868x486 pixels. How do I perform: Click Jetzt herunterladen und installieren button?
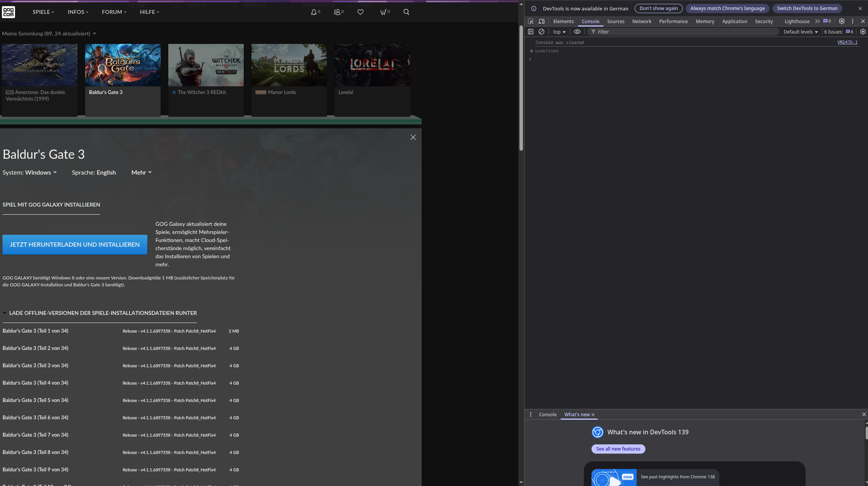click(75, 244)
